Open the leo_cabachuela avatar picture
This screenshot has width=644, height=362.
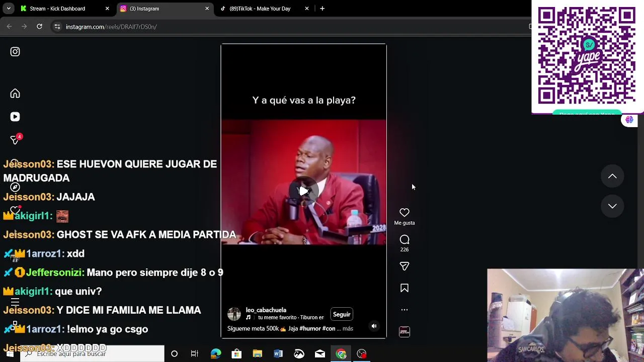(234, 314)
